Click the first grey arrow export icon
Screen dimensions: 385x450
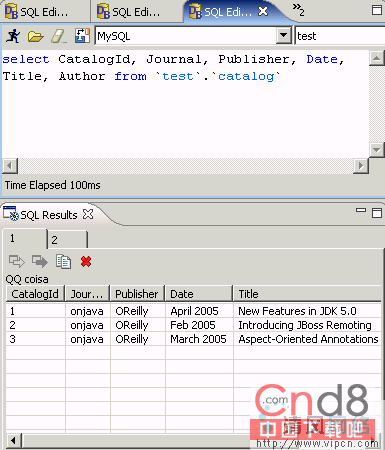pyautogui.click(x=17, y=261)
